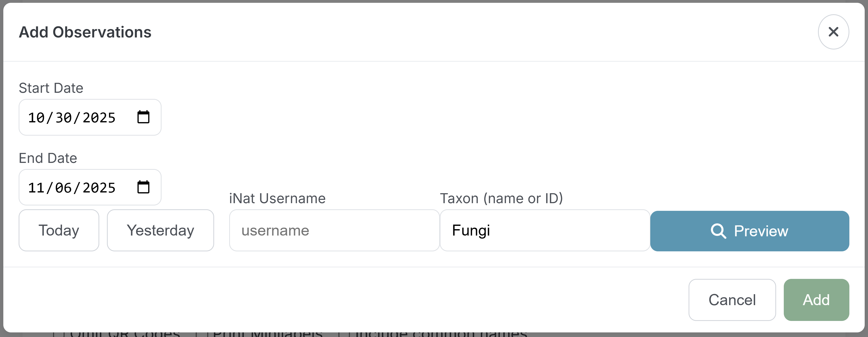
Task: Select the day 06 in End Date
Action: [x=64, y=188]
